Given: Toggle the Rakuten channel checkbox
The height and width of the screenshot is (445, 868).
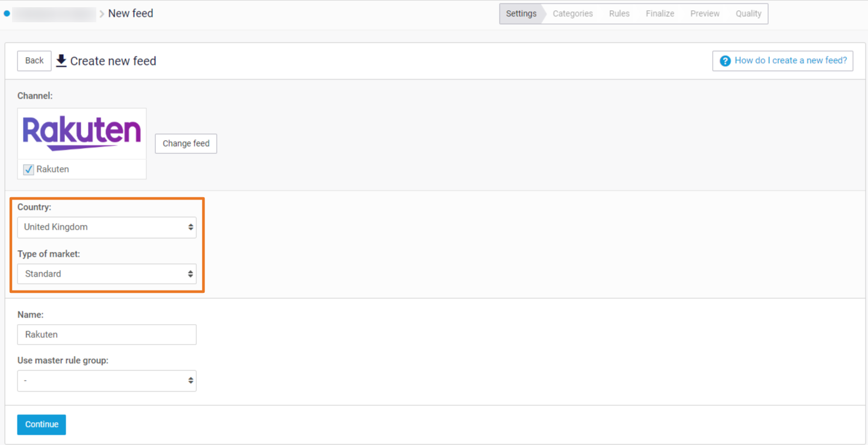Looking at the screenshot, I should click(x=28, y=170).
